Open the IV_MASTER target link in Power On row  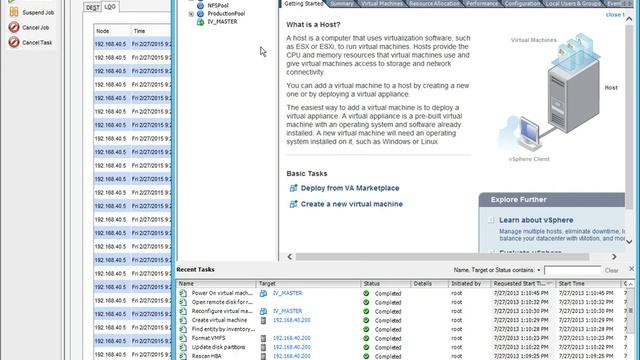tap(287, 293)
